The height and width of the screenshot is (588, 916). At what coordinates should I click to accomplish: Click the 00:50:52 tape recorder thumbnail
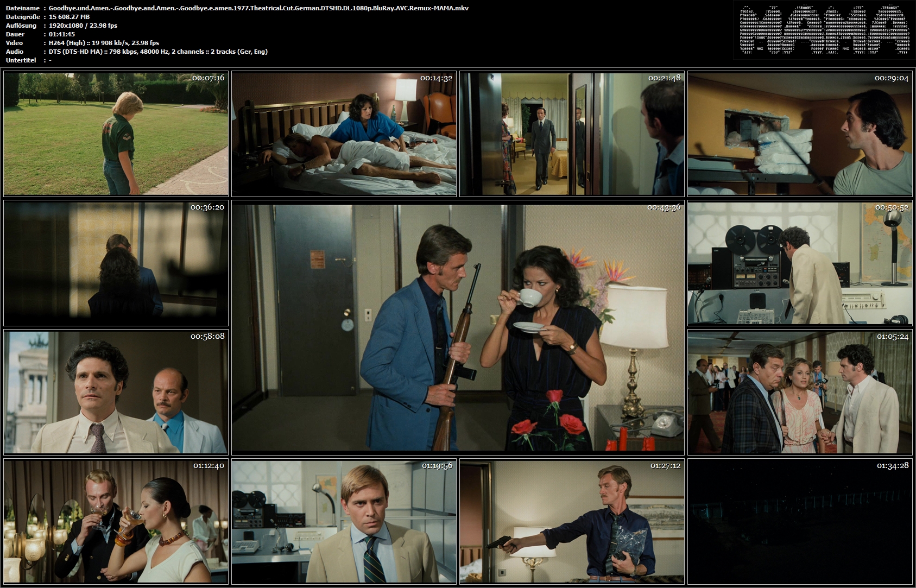click(800, 263)
